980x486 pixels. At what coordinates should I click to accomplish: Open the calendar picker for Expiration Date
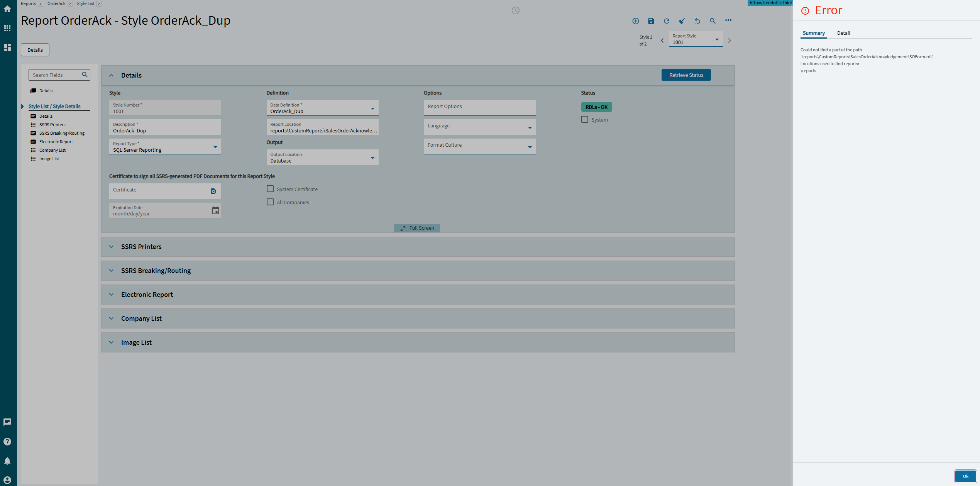click(215, 210)
